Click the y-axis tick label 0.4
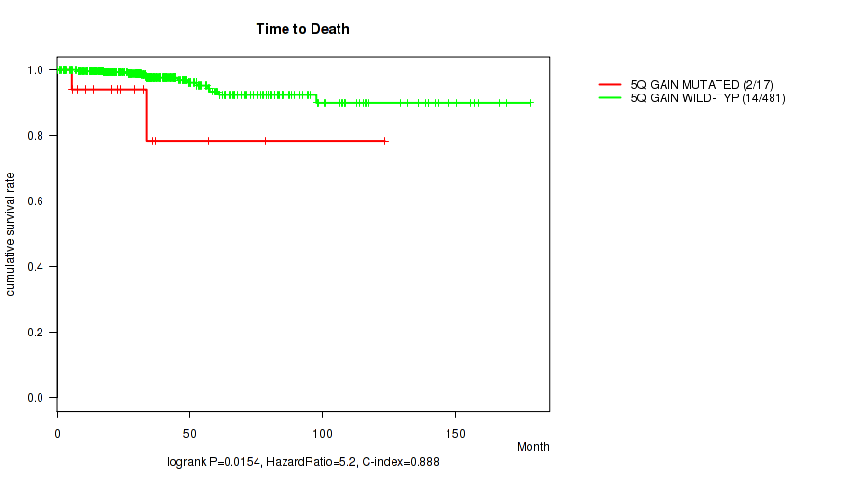The height and width of the screenshot is (482, 868). click(x=35, y=266)
